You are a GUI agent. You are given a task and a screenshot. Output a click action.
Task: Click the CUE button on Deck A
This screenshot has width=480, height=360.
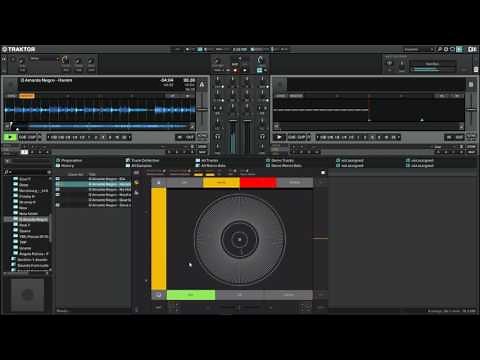[23, 137]
